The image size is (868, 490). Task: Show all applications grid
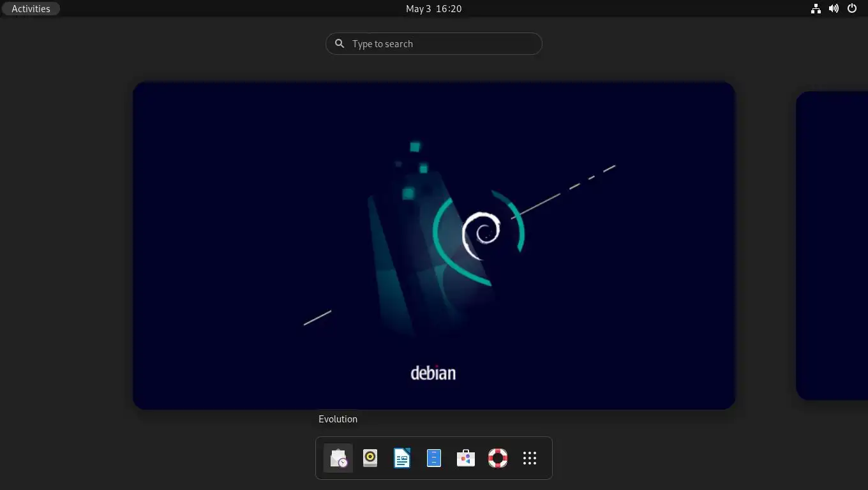click(x=530, y=458)
